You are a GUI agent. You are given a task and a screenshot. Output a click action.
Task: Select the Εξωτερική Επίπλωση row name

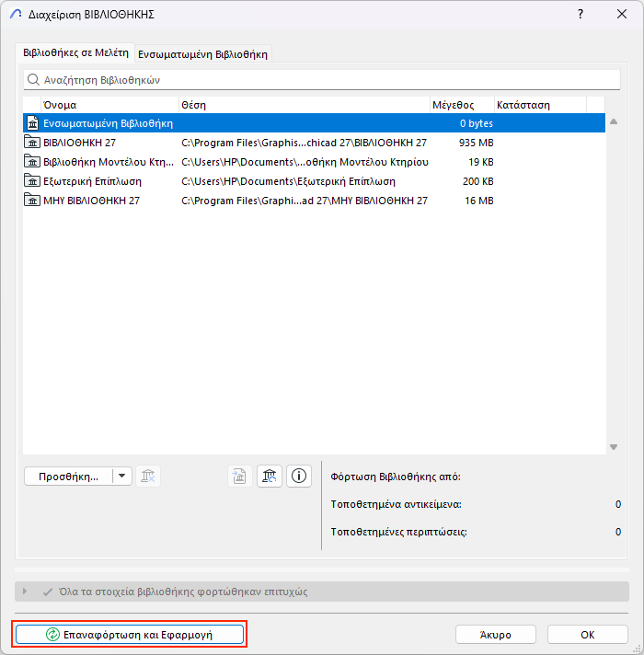[x=92, y=181]
